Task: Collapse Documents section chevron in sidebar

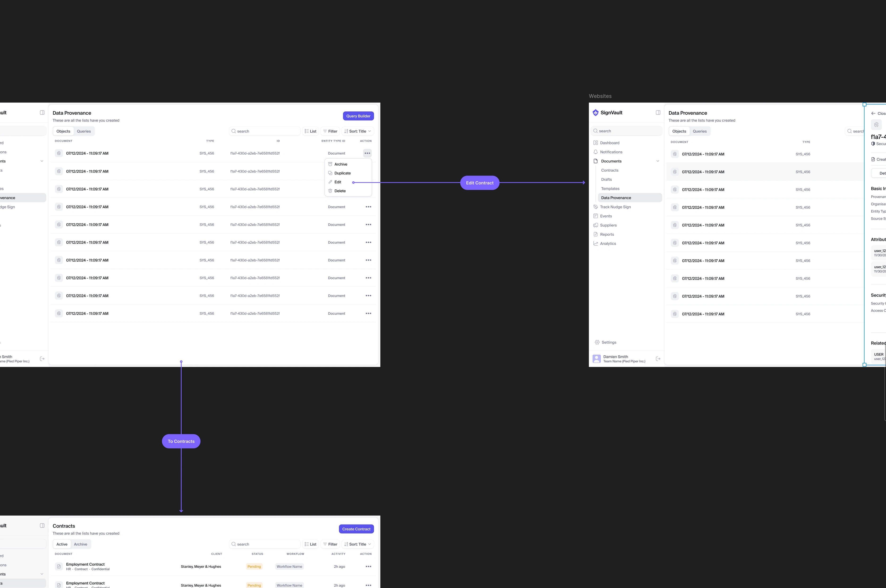Action: click(657, 161)
